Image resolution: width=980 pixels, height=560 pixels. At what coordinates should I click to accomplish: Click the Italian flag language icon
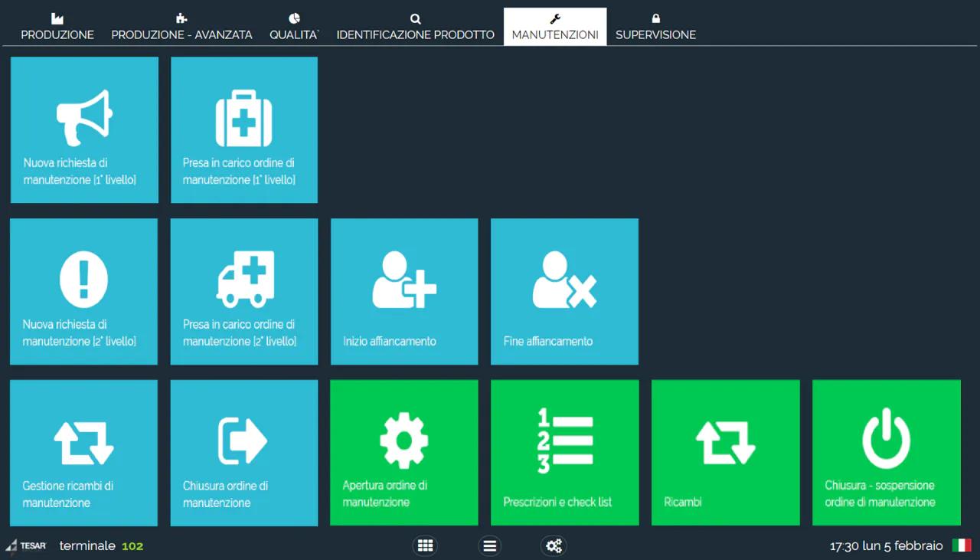(962, 545)
